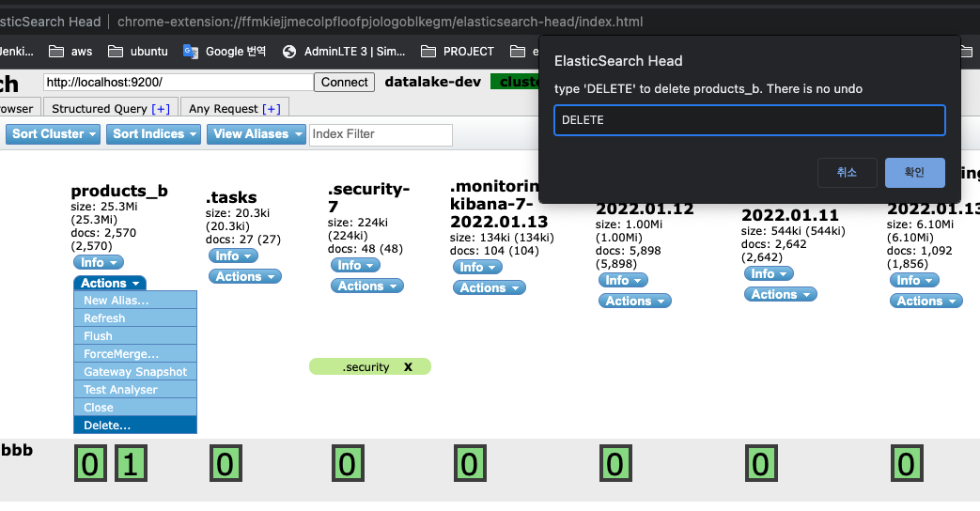Expand Info for index with 2,642 docs

[x=769, y=273]
